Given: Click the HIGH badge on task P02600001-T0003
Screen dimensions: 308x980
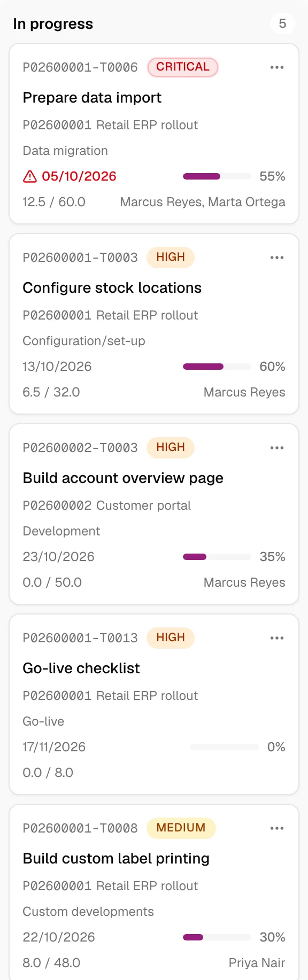Looking at the screenshot, I should pyautogui.click(x=171, y=257).
